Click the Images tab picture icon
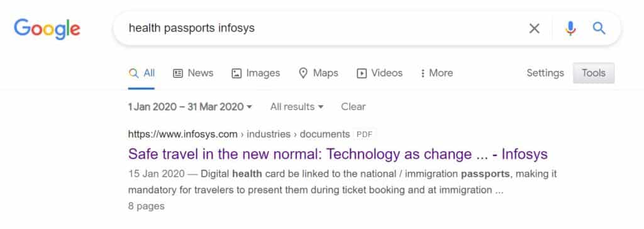 click(236, 73)
